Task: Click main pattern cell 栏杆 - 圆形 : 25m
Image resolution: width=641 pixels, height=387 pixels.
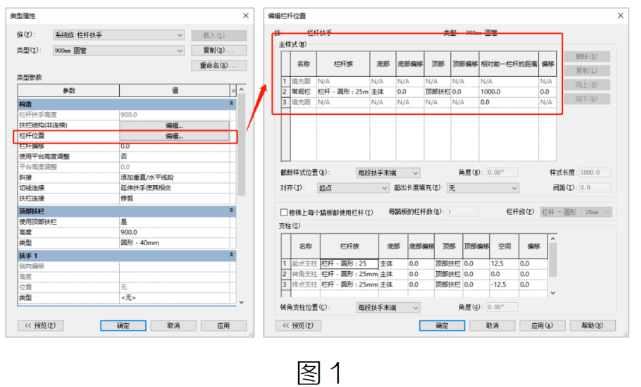Action: point(343,92)
